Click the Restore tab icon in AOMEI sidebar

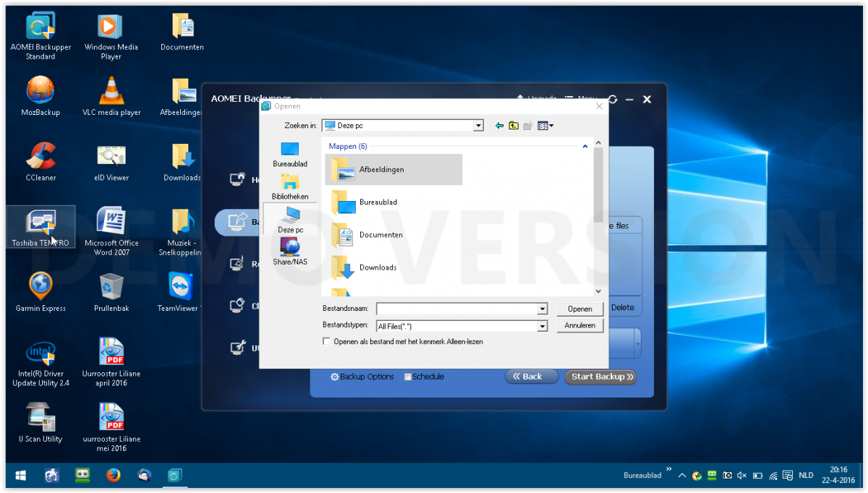coord(238,264)
